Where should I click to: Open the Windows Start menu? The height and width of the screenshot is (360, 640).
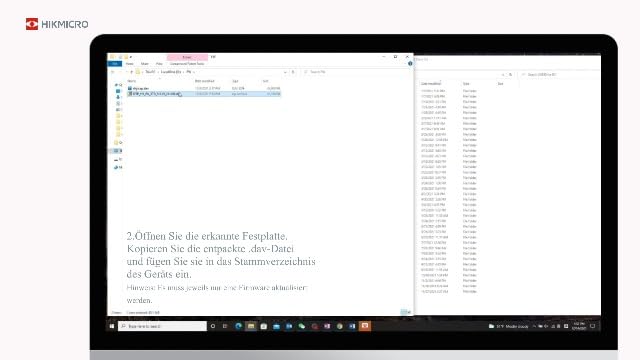(112, 326)
